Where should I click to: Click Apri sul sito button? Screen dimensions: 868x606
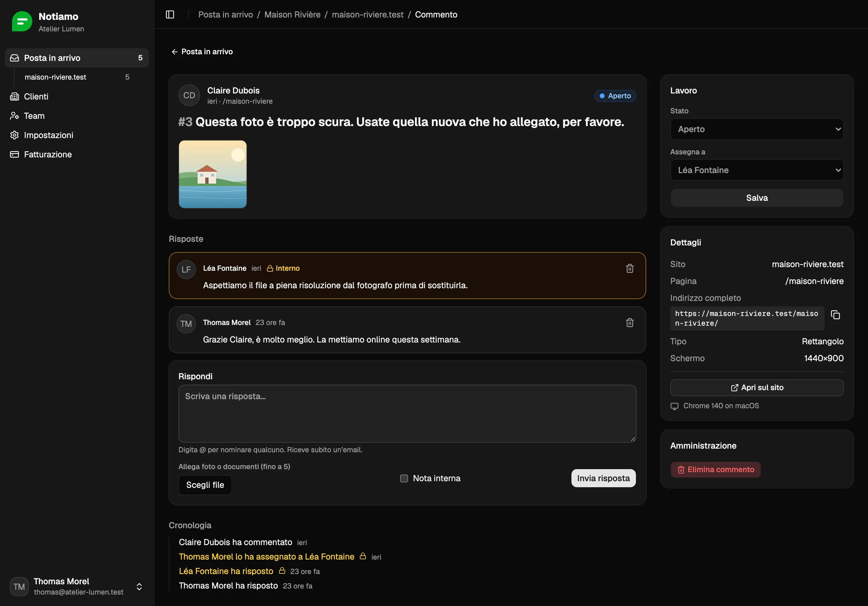[757, 387]
